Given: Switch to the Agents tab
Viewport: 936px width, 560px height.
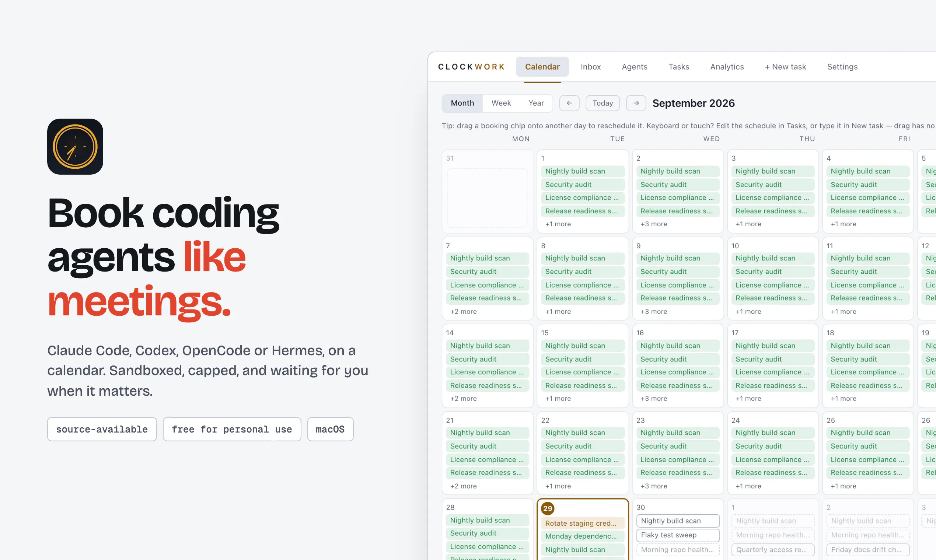Looking at the screenshot, I should [x=635, y=67].
